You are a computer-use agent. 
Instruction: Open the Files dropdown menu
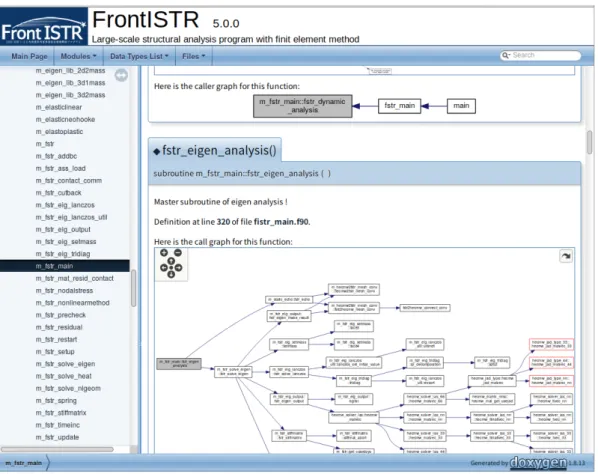click(193, 56)
